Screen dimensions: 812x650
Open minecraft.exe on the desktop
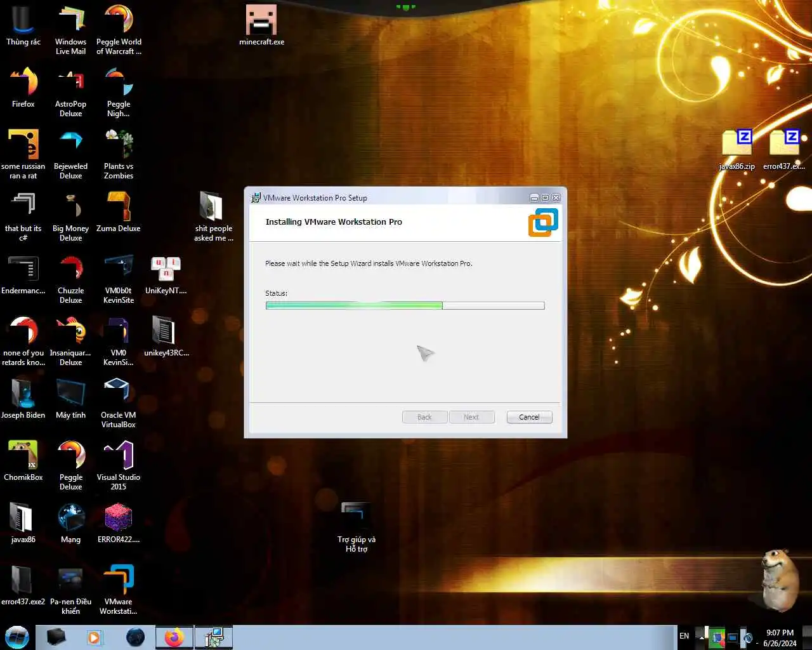coord(261,25)
